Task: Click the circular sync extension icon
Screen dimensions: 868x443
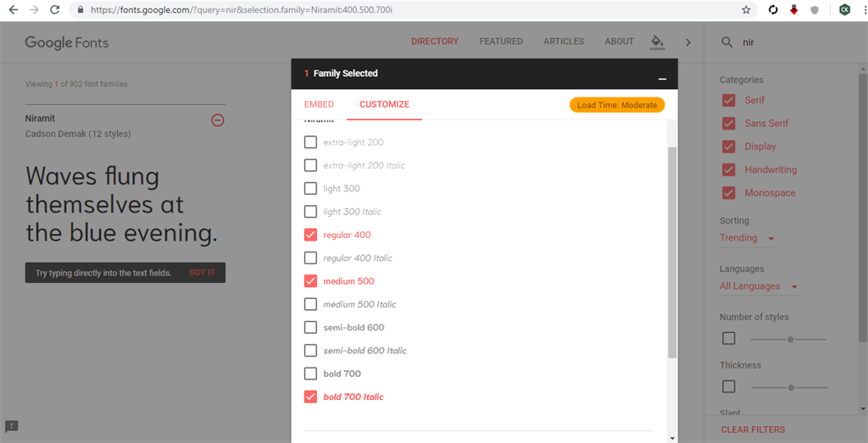Action: click(x=773, y=9)
